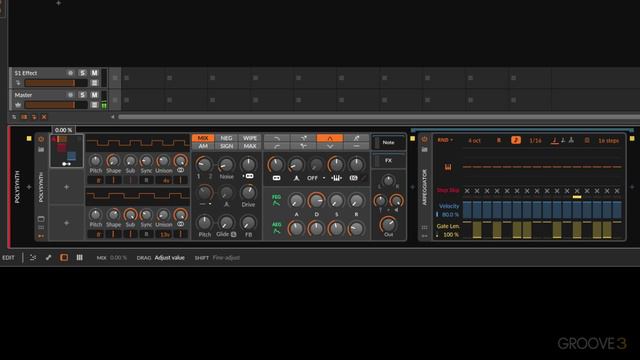Select NEG oscillator blend mode
Image resolution: width=640 pixels, height=360 pixels.
click(x=226, y=138)
